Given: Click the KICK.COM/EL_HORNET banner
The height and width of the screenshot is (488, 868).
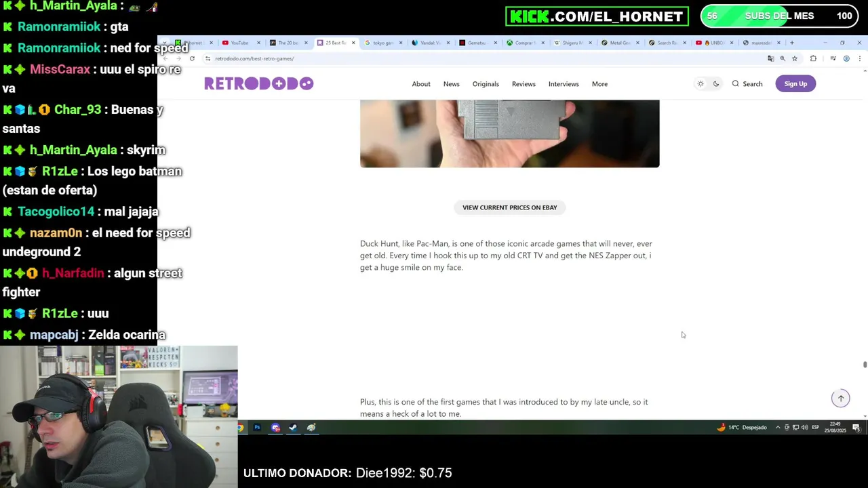Looking at the screenshot, I should click(597, 16).
